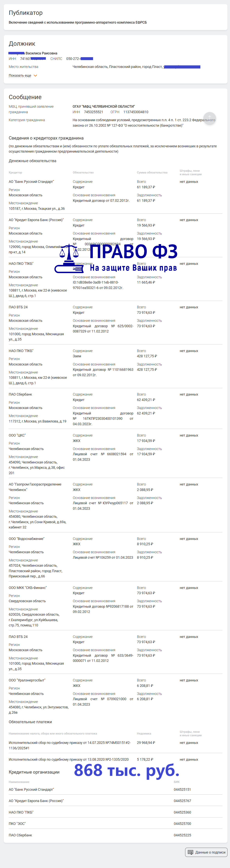Click the signature icon in Данные о подписи

pyautogui.click(x=190, y=852)
